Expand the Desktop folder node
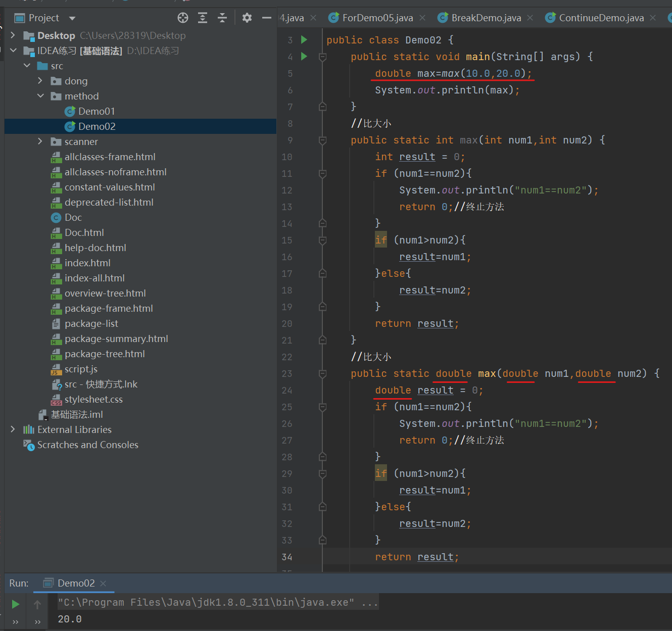The height and width of the screenshot is (631, 672). (14, 35)
